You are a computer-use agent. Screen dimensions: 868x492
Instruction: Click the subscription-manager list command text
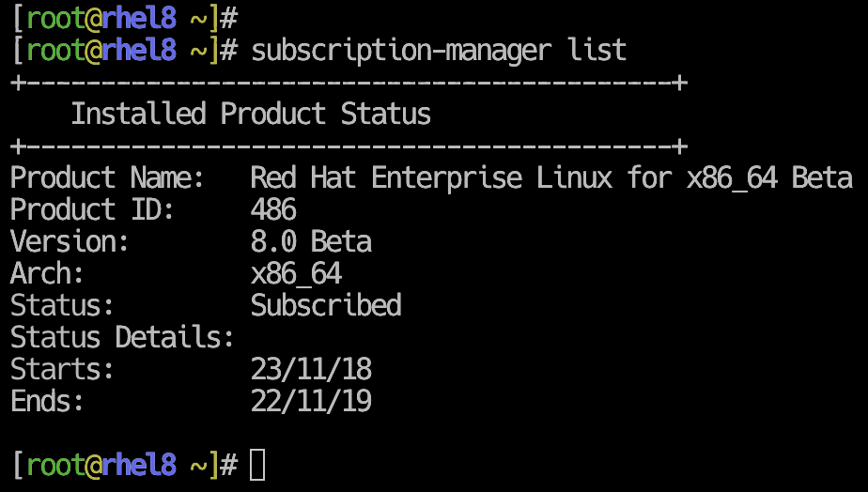click(x=439, y=51)
